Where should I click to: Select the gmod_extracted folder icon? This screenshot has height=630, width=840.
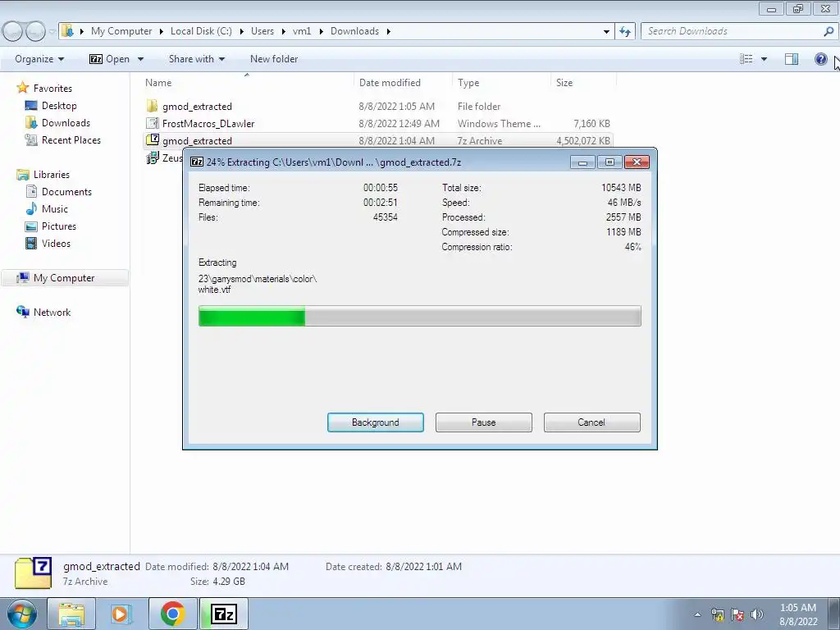click(152, 106)
